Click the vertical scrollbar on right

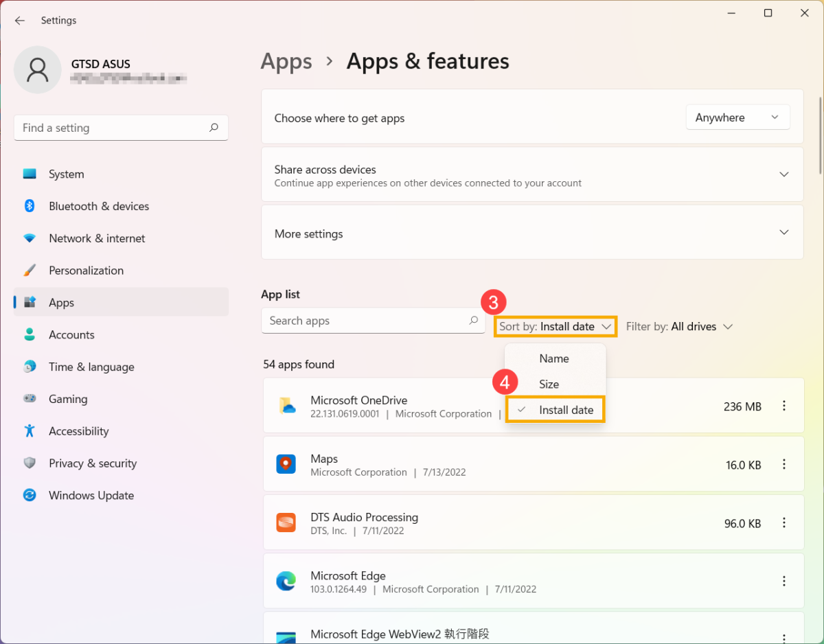pos(820,137)
